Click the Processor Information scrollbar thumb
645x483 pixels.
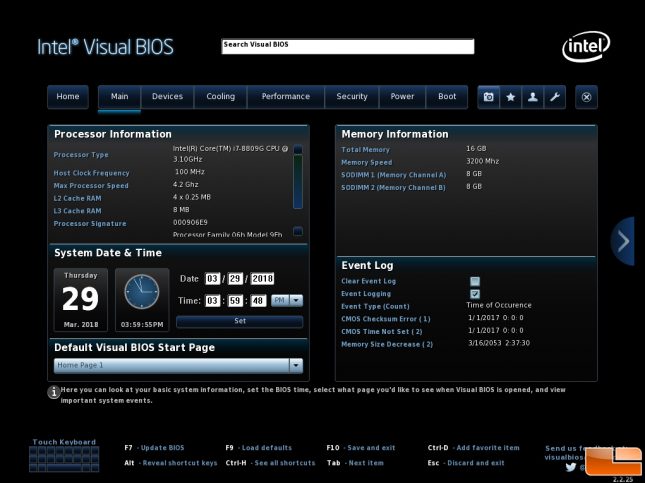[x=298, y=181]
